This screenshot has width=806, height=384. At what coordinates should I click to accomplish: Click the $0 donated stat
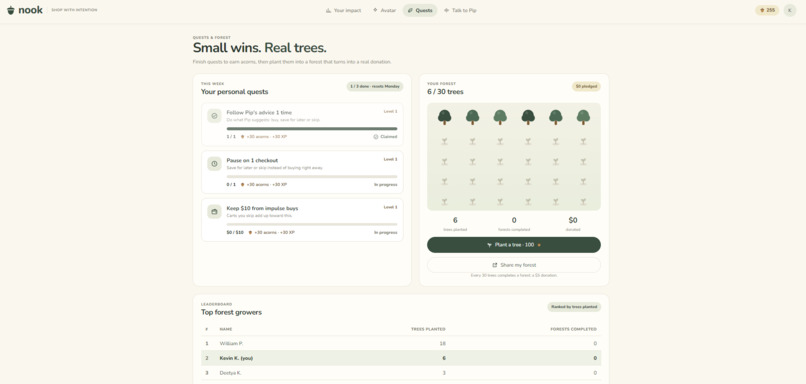[x=573, y=224]
